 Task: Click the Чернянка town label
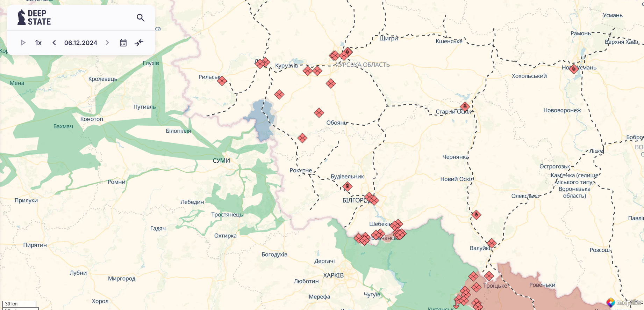pos(456,157)
